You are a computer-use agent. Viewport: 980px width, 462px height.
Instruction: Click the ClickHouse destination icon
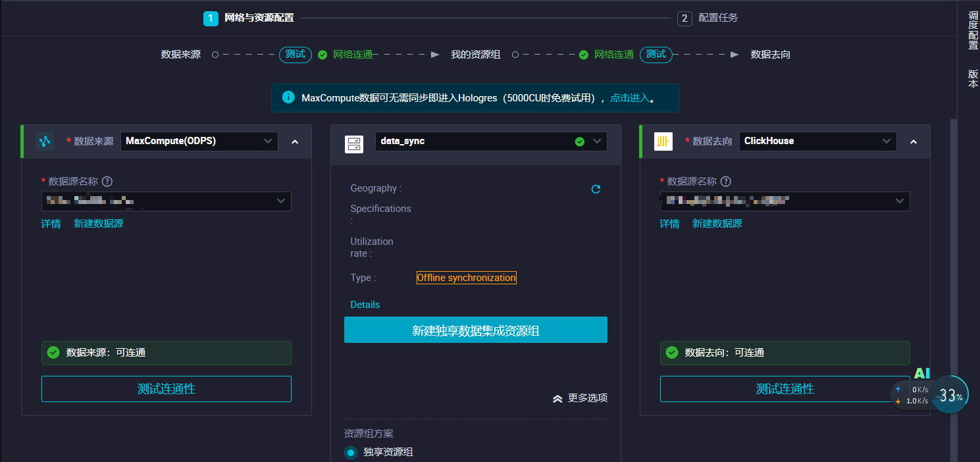(663, 141)
